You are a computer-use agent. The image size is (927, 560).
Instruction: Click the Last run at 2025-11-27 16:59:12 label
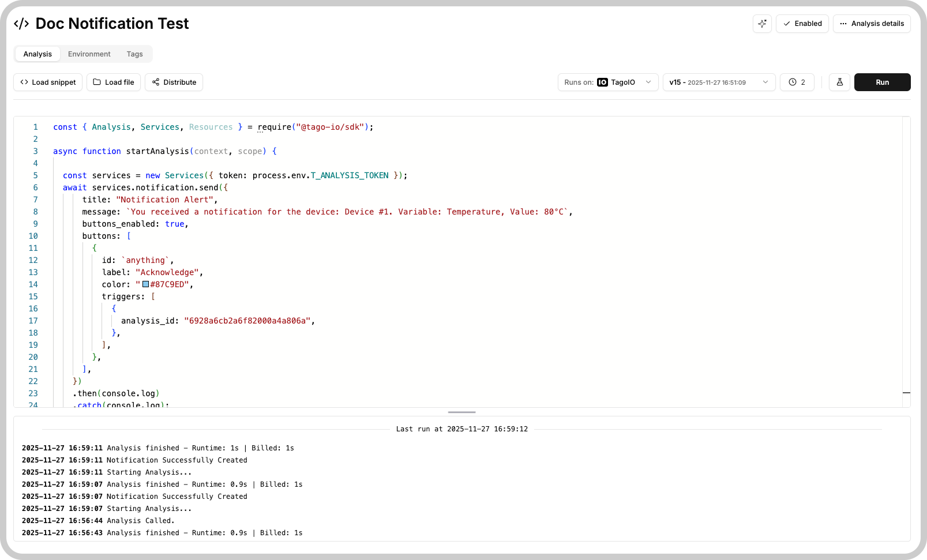click(x=462, y=429)
